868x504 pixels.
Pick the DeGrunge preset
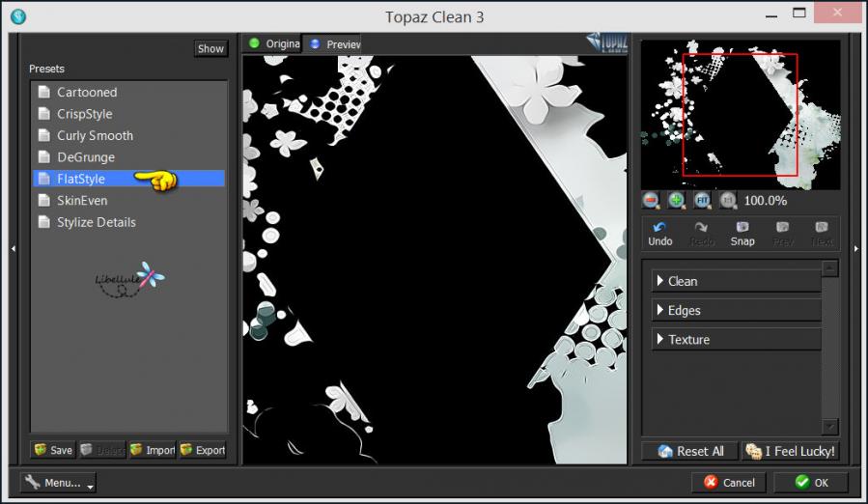click(128, 156)
